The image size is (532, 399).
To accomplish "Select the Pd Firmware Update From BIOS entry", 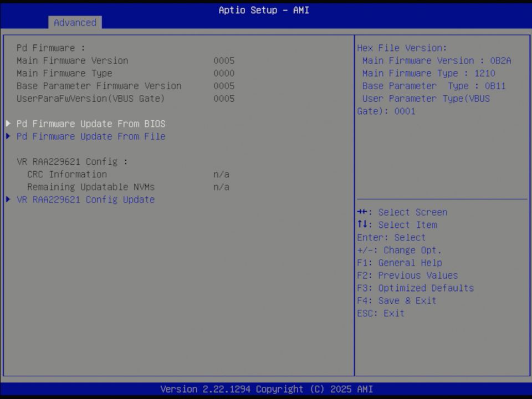I will click(91, 124).
